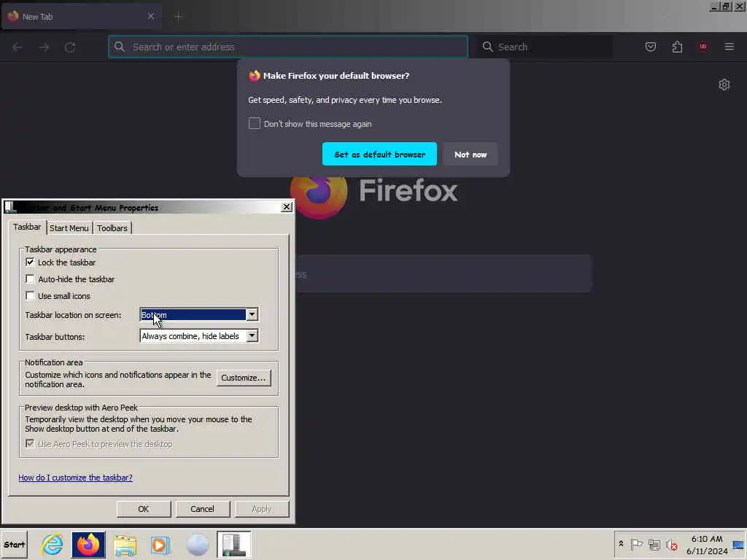Open the Pocket save icon
The height and width of the screenshot is (560, 747).
pyautogui.click(x=650, y=47)
